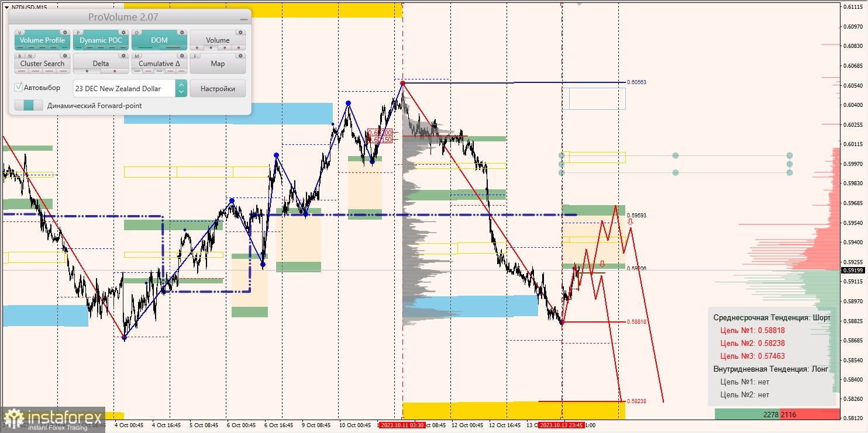Click the 0.61115 price scale value
Image resolution: width=868 pixels, height=433 pixels.
click(x=853, y=7)
